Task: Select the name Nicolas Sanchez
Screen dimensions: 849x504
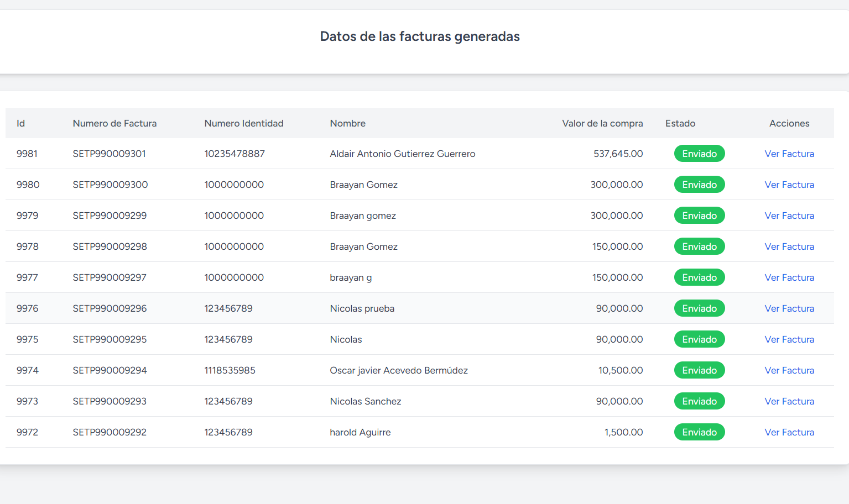Action: tap(366, 401)
